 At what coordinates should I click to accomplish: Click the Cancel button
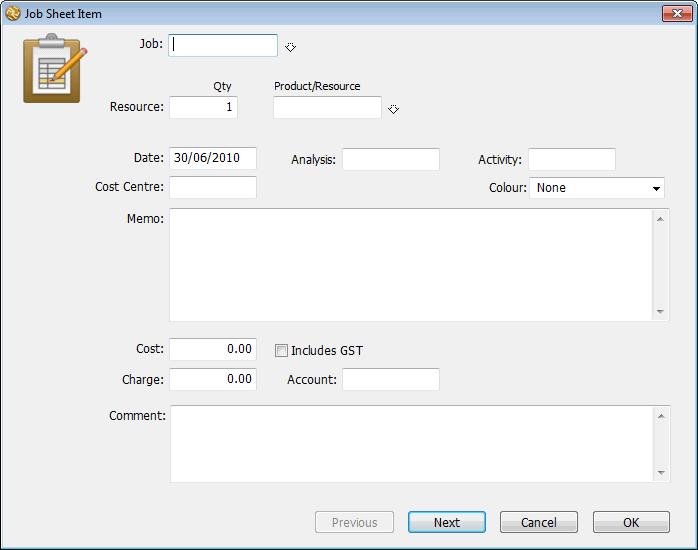coord(539,522)
